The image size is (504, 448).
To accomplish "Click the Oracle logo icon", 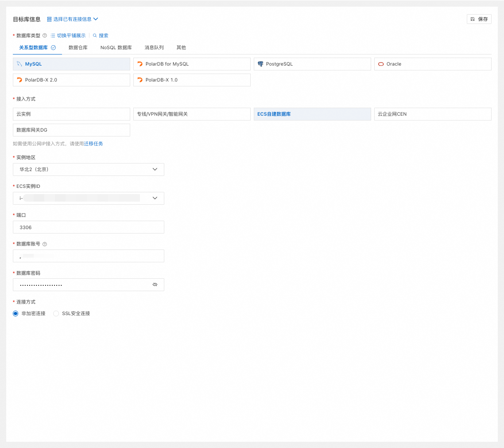I will point(381,64).
